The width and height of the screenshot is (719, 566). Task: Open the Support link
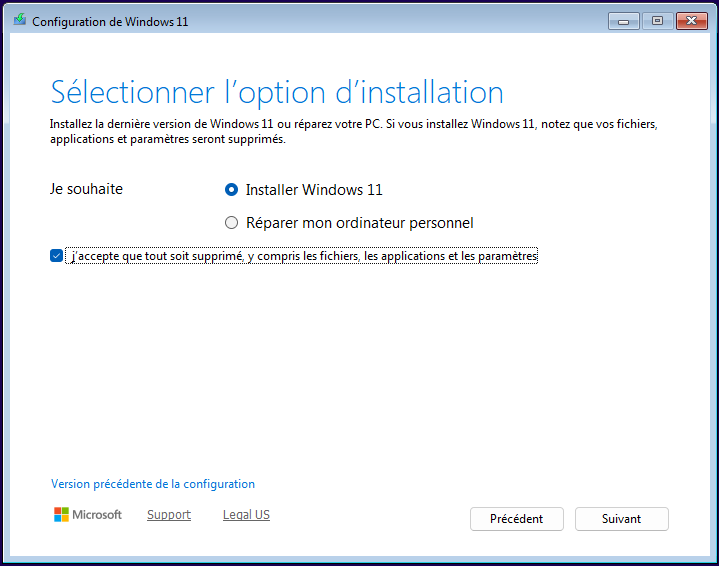168,515
